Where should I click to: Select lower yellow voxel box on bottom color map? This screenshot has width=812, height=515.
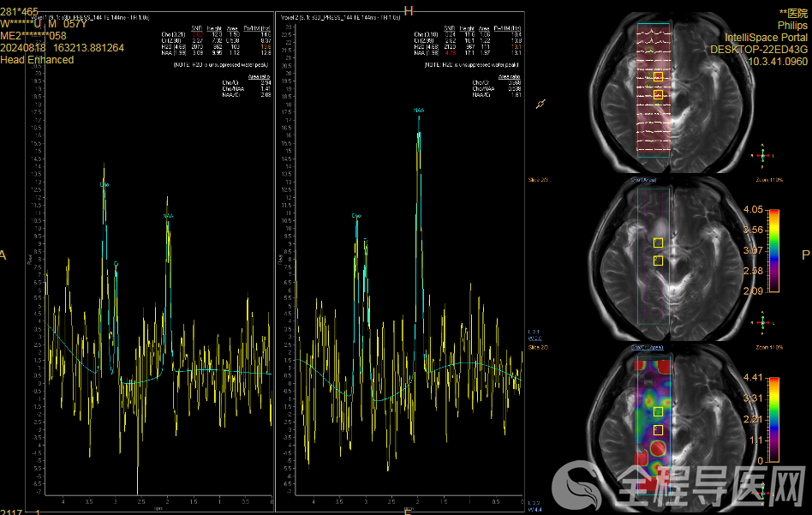click(x=658, y=429)
